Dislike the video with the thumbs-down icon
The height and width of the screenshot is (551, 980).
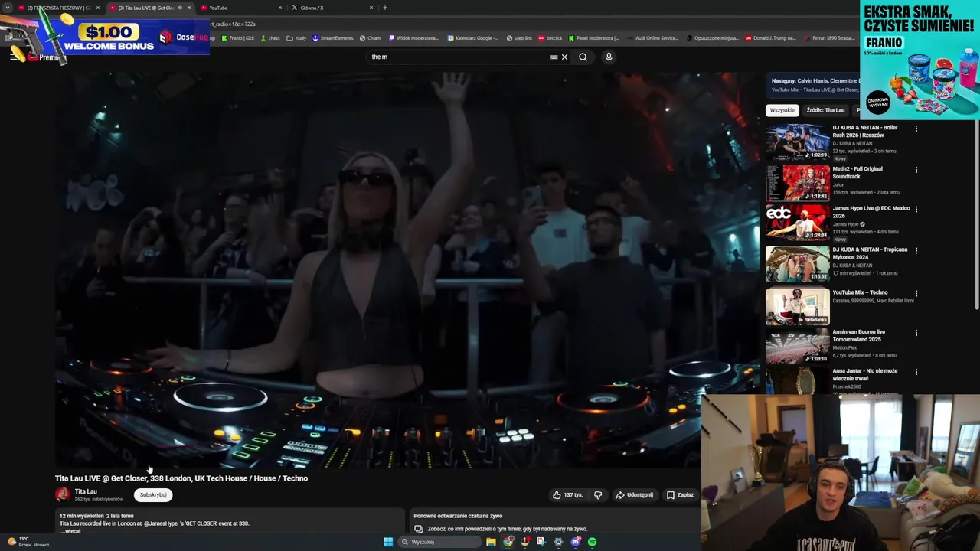tap(598, 495)
